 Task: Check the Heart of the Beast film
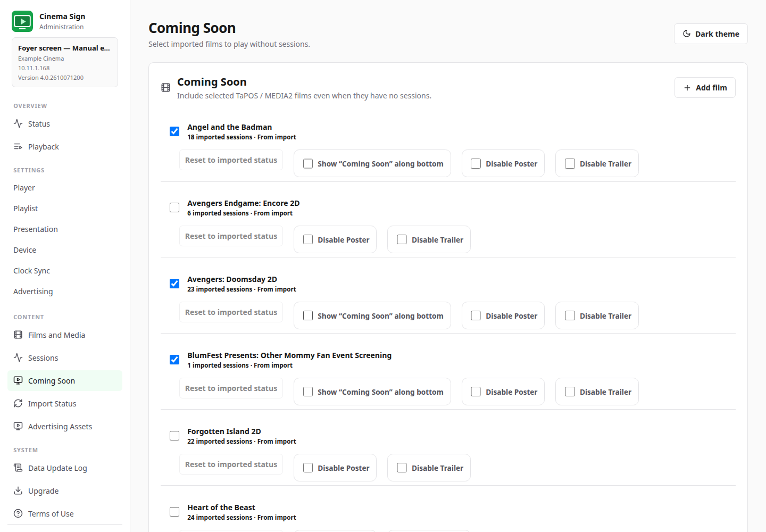point(174,512)
